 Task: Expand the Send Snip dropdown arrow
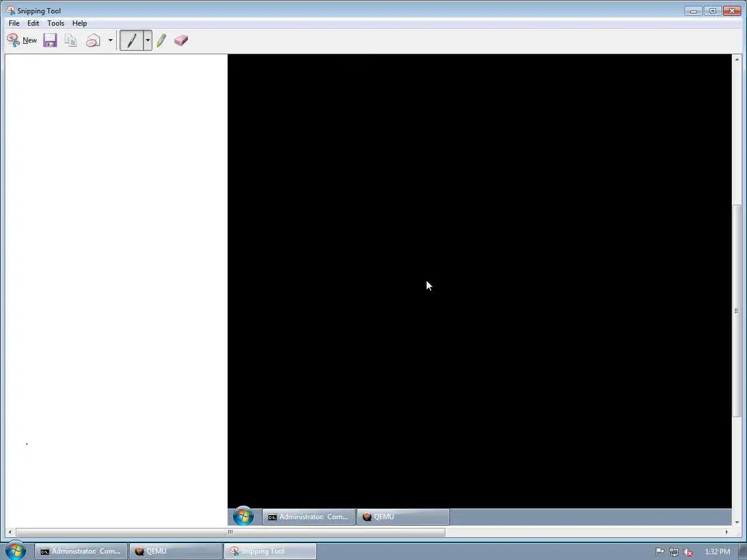(110, 40)
